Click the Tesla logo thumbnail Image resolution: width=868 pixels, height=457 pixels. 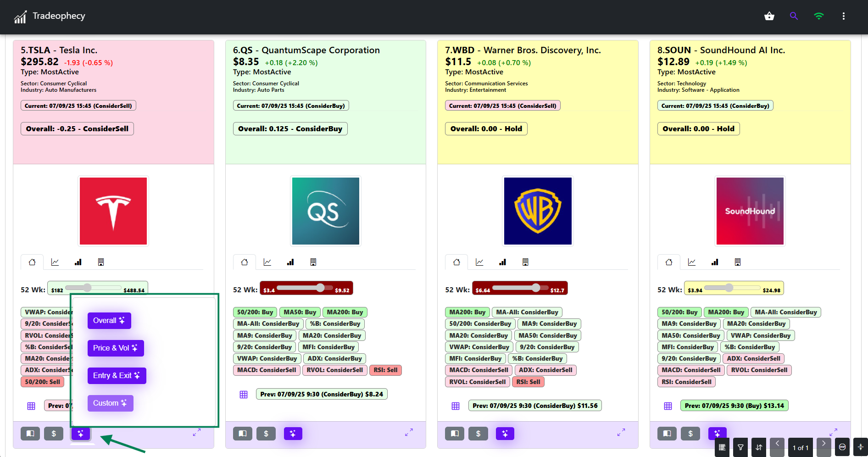(x=113, y=211)
